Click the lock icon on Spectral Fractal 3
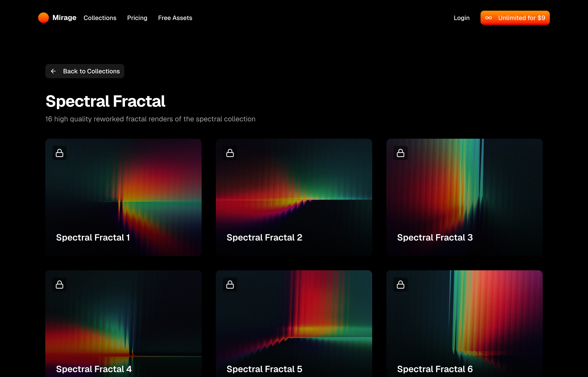588x377 pixels. [x=400, y=153]
